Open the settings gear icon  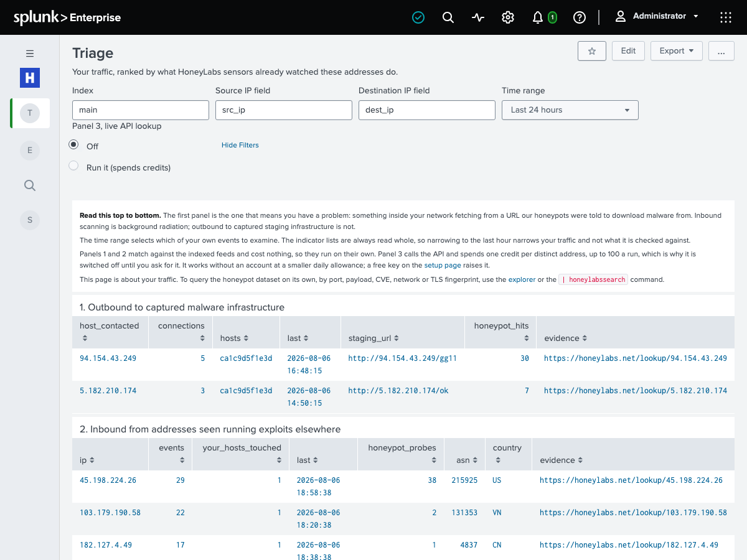tap(508, 17)
